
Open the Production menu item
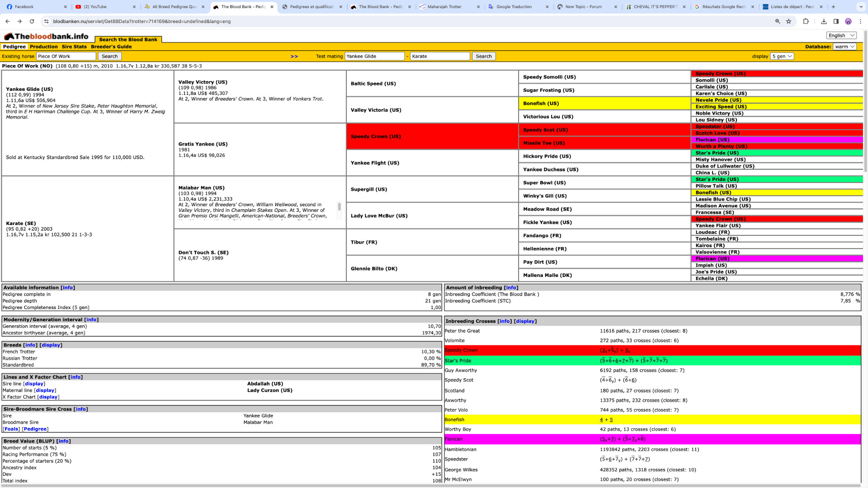44,47
